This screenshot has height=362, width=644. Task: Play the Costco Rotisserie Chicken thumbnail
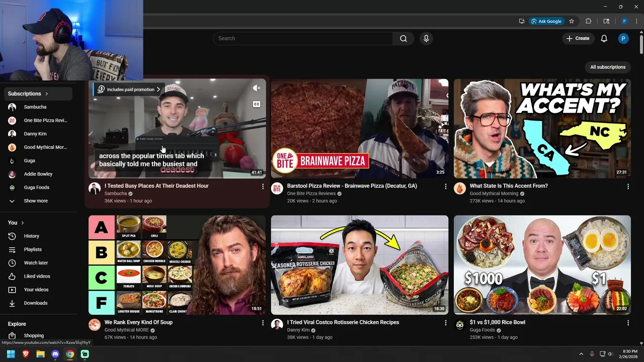[360, 265]
